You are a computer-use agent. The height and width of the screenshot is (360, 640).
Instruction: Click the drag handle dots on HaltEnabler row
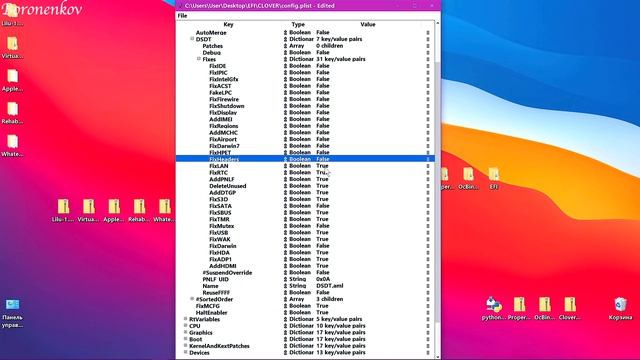point(428,312)
